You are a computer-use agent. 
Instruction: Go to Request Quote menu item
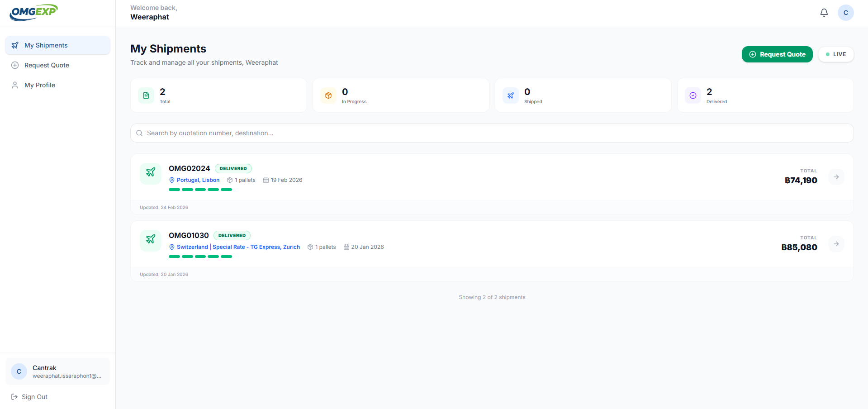click(57, 65)
